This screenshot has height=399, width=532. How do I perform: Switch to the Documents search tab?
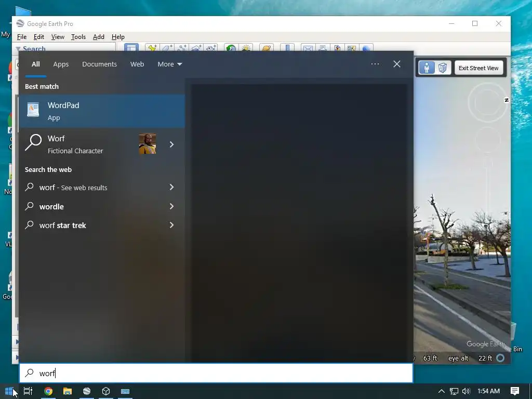click(99, 64)
